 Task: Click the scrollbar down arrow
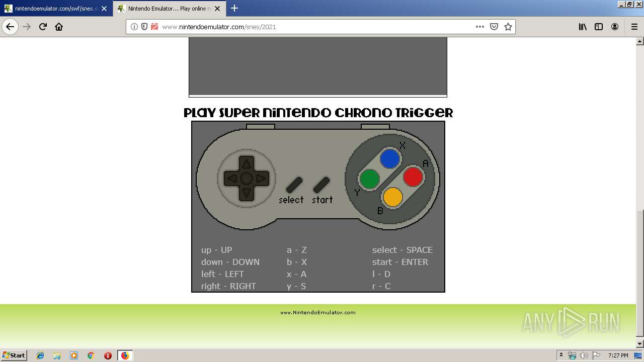(639, 344)
